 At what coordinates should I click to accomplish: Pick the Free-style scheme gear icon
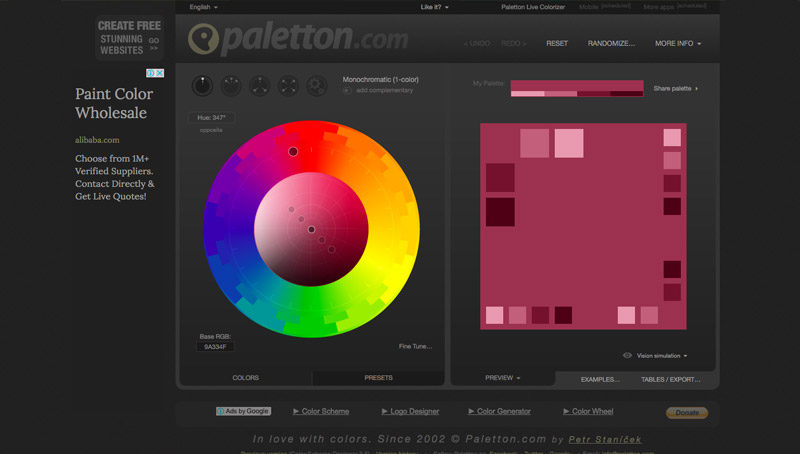coord(317,86)
